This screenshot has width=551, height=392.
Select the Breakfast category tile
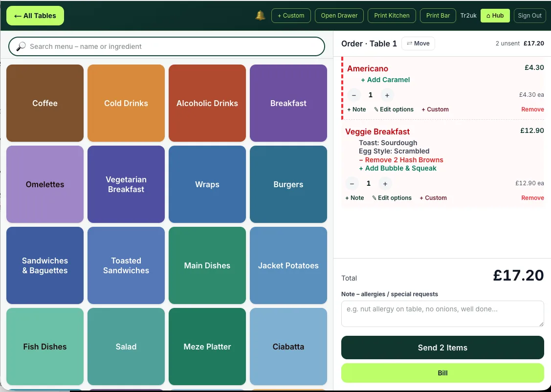click(288, 103)
